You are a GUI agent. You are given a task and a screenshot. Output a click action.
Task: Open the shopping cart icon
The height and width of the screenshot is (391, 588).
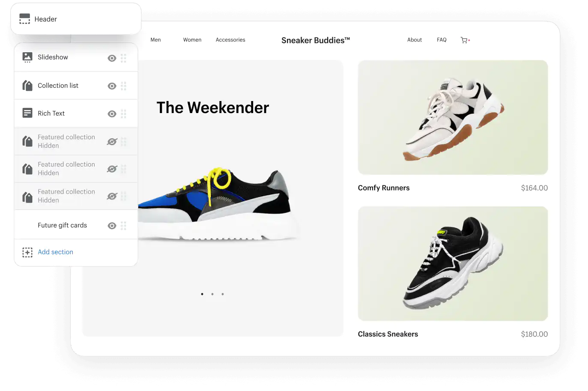(465, 40)
